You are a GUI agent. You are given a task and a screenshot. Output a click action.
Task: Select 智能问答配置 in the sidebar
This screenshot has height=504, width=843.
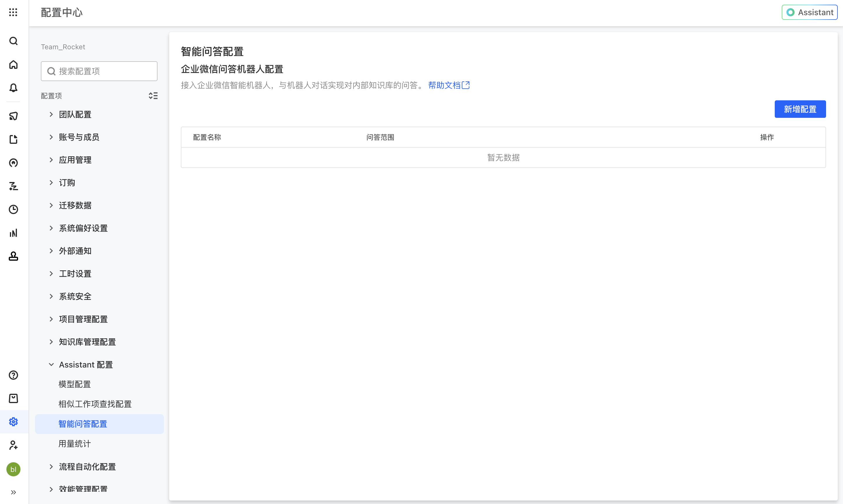(99, 424)
